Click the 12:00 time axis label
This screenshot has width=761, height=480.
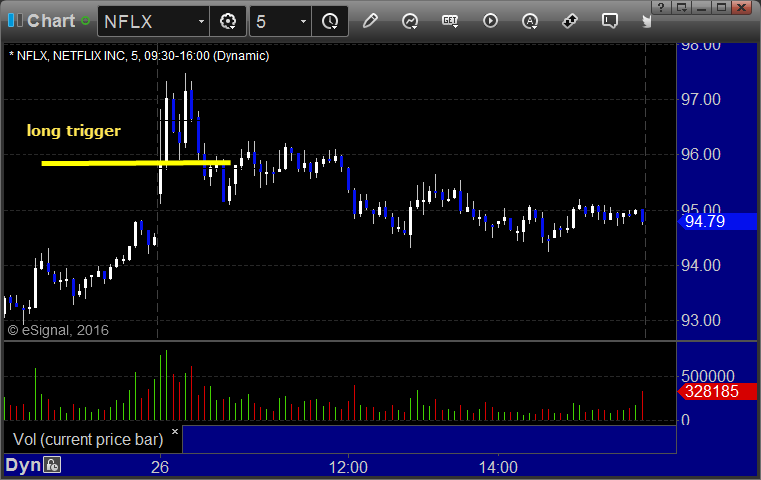point(348,467)
